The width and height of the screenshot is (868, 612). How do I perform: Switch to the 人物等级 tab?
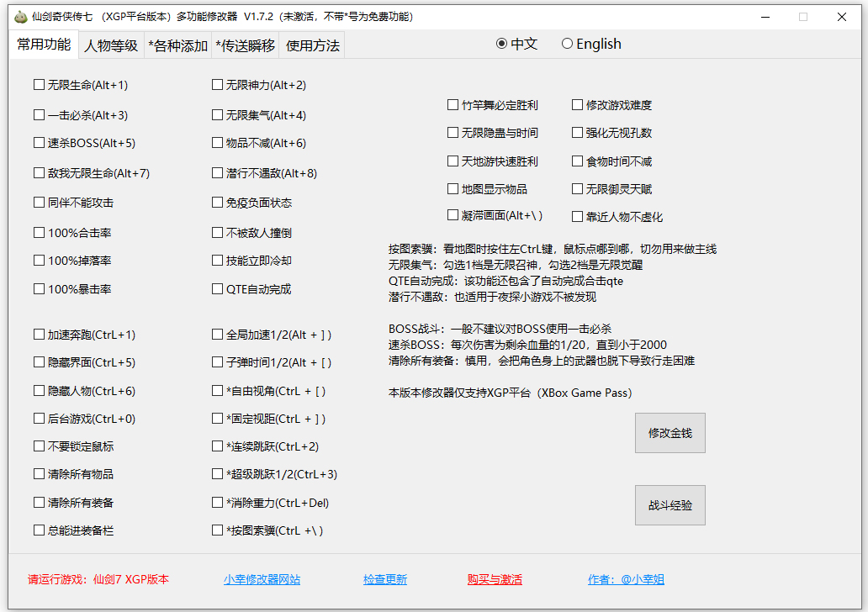(110, 45)
